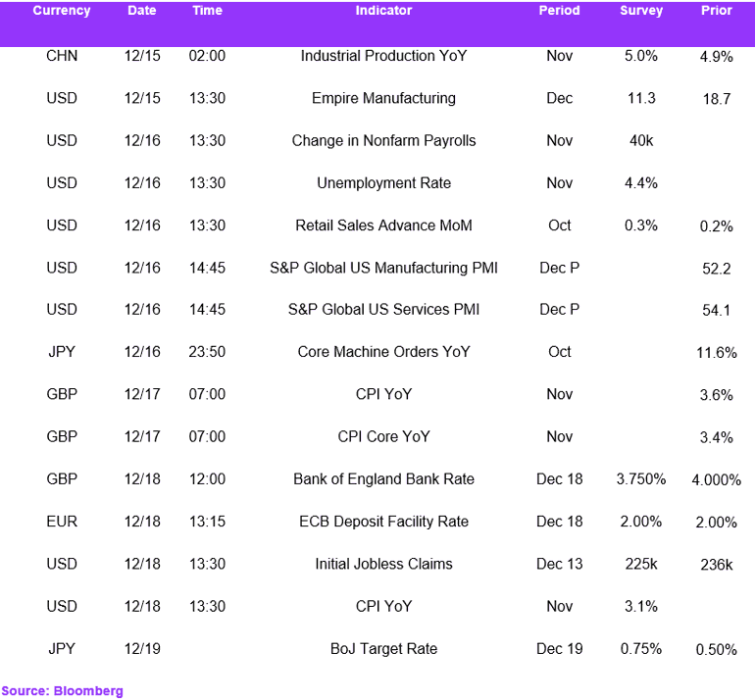This screenshot has width=755, height=700.
Task: Select Bank of England Bank Rate
Action: (x=383, y=479)
